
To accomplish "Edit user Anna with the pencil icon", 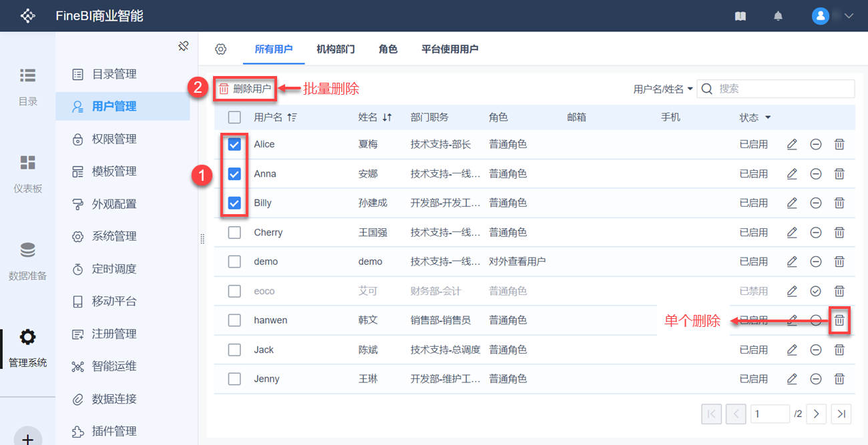I will point(792,173).
